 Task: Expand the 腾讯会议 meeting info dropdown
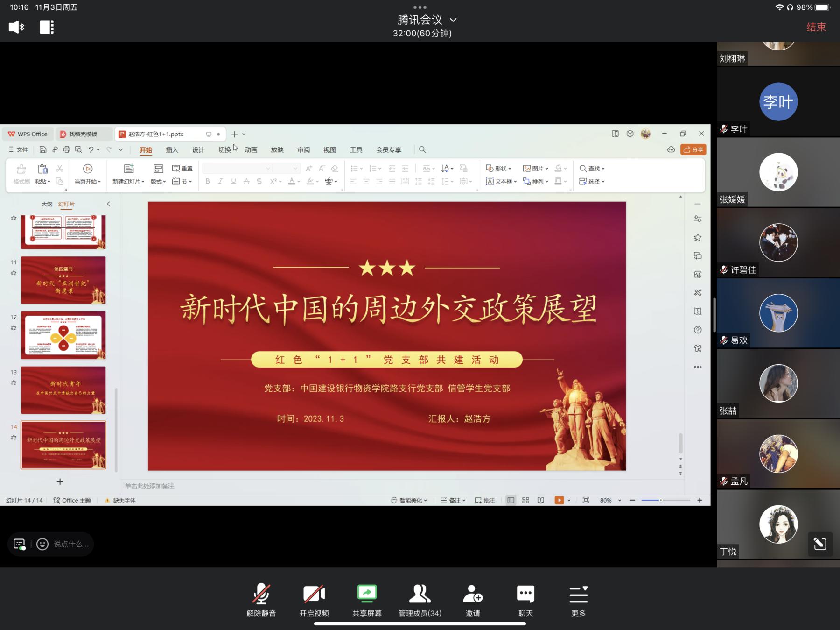(x=453, y=20)
